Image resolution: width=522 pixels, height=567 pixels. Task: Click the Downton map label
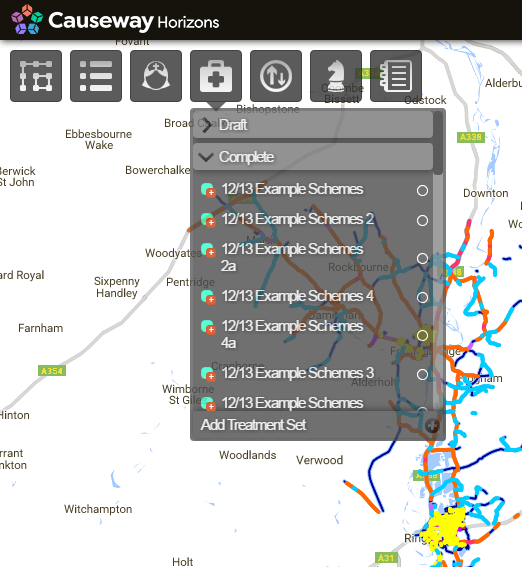coord(485,193)
